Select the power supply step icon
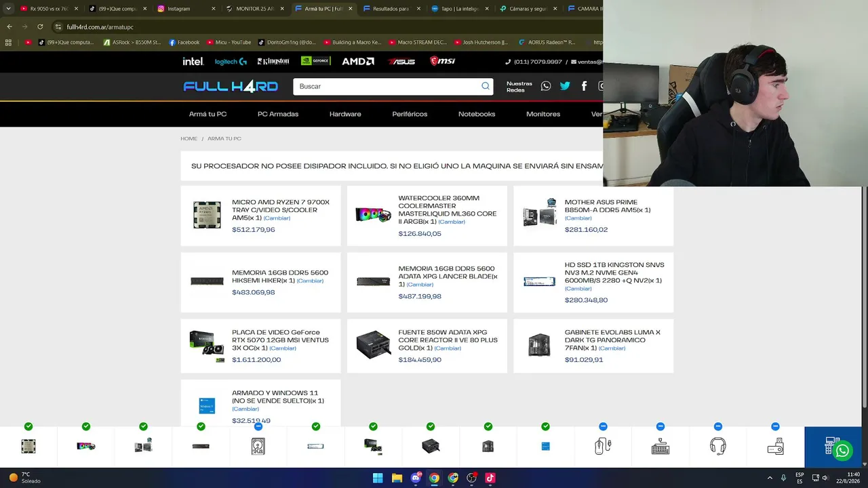Screen dimensions: 868x488 431,446
